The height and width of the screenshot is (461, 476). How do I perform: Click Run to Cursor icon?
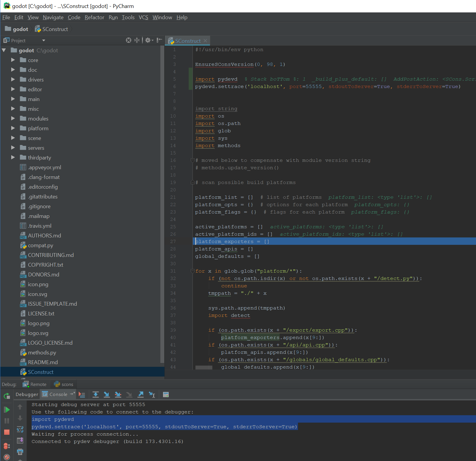152,395
